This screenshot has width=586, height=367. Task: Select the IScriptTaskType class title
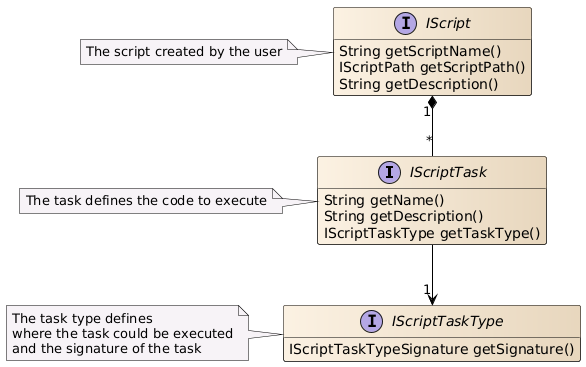(447, 321)
